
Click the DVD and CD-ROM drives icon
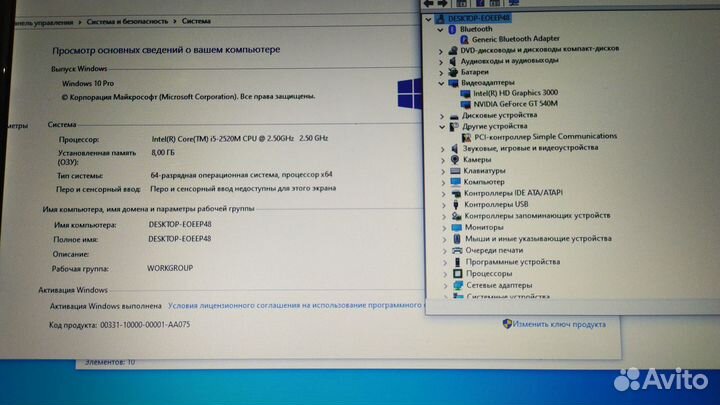(453, 50)
